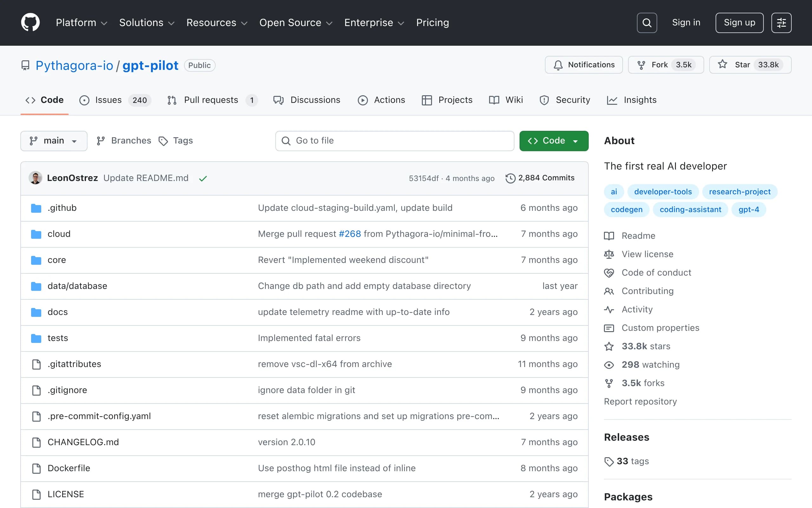The width and height of the screenshot is (812, 508).
Task: Click the Sign in link
Action: click(x=686, y=23)
